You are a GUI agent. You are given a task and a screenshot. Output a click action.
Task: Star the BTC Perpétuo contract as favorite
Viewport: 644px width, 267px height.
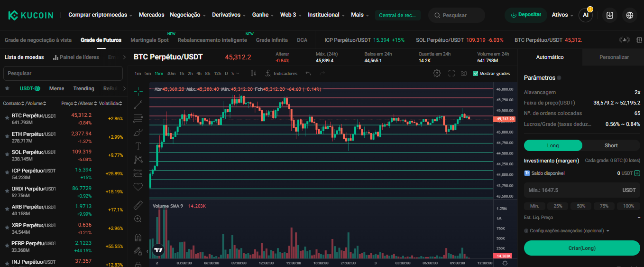(7, 118)
